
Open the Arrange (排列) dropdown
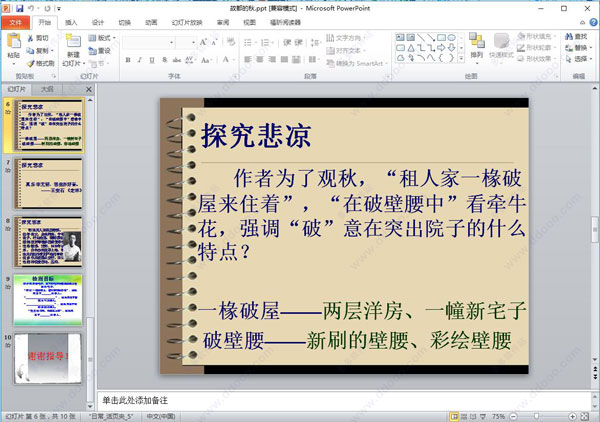click(477, 48)
